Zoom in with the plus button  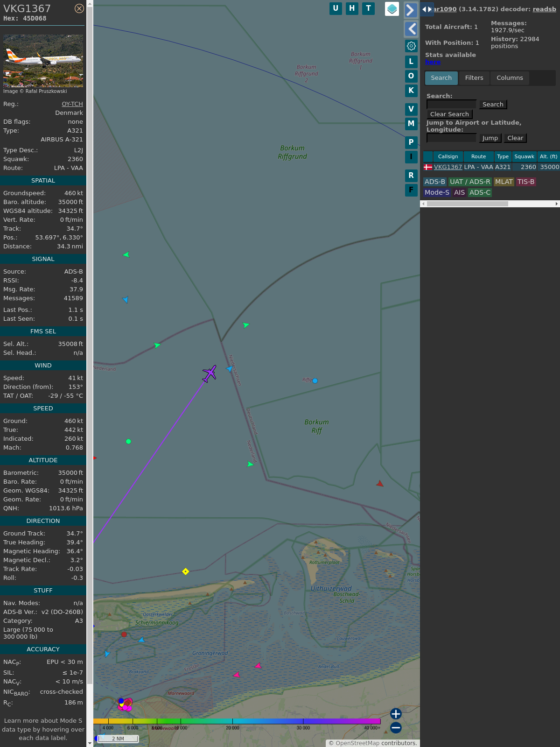click(x=396, y=714)
